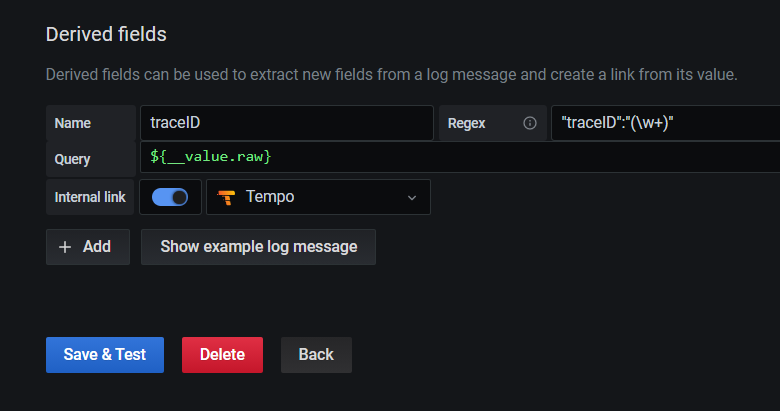The width and height of the screenshot is (780, 411).
Task: Click the Regex info icon
Action: tap(530, 123)
